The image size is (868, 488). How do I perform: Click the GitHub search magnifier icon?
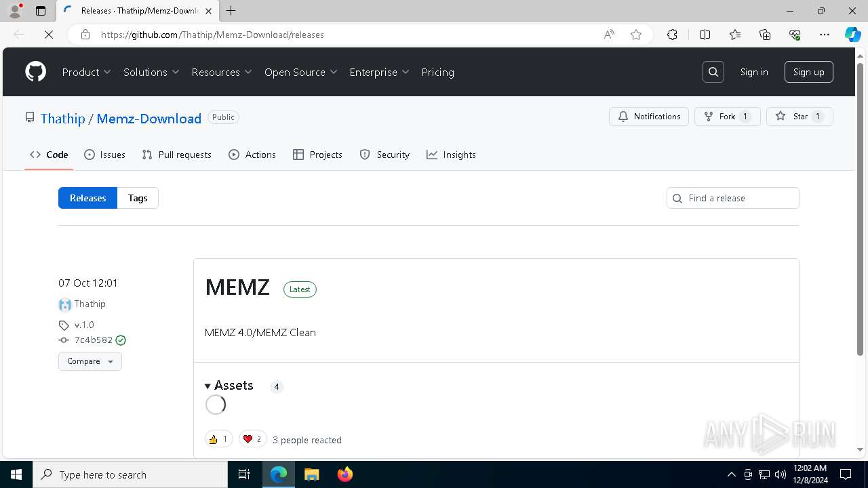[713, 72]
